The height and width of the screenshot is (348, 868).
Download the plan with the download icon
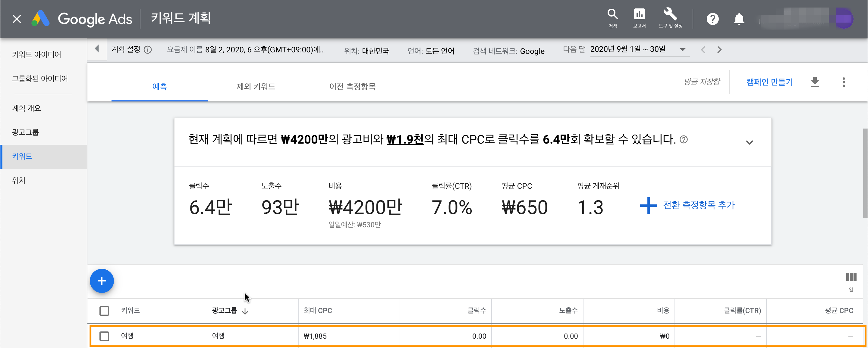coord(814,82)
